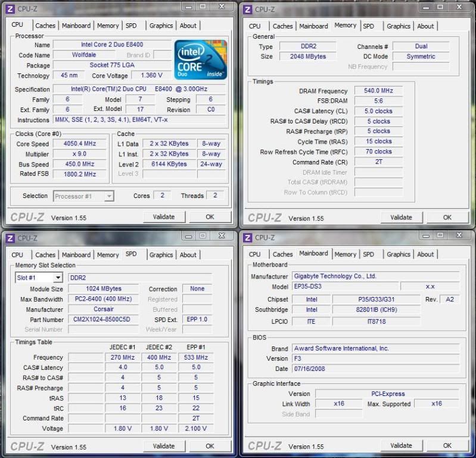Click Validate in the Mainboard window

(402, 445)
